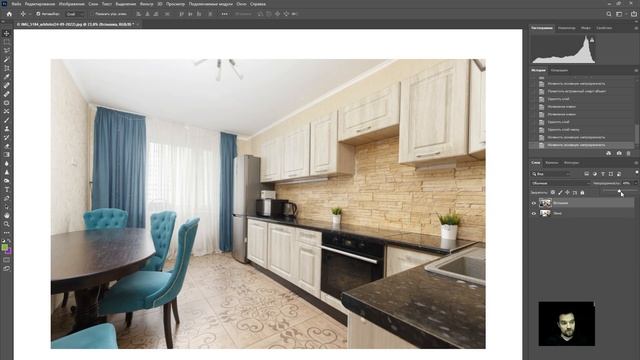The image size is (640, 360).
Task: Select the highlighted layer's thumbnail
Action: (x=545, y=203)
